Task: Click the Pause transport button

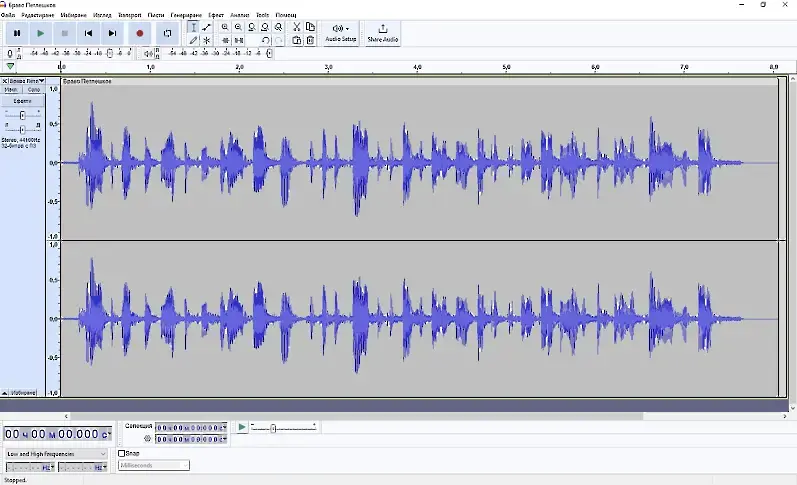Action: point(17,34)
